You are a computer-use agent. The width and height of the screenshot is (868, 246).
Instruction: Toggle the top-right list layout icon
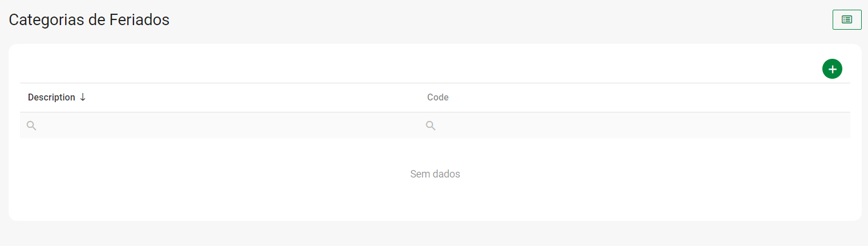pyautogui.click(x=847, y=19)
